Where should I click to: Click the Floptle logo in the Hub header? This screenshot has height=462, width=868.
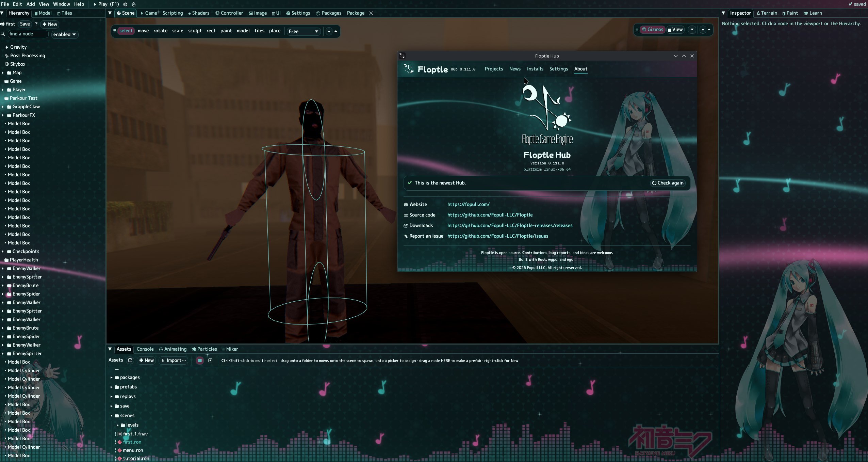coord(408,69)
